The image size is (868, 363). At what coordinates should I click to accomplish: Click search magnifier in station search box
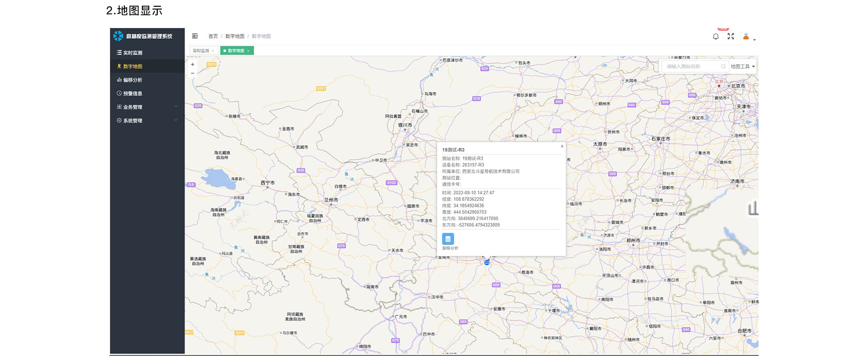coord(723,66)
